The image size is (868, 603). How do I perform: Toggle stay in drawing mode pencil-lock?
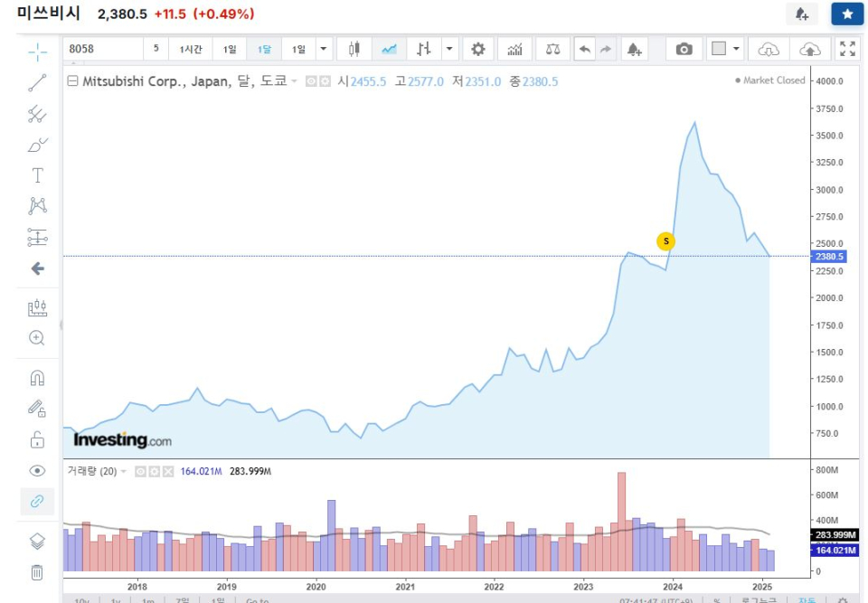point(37,409)
